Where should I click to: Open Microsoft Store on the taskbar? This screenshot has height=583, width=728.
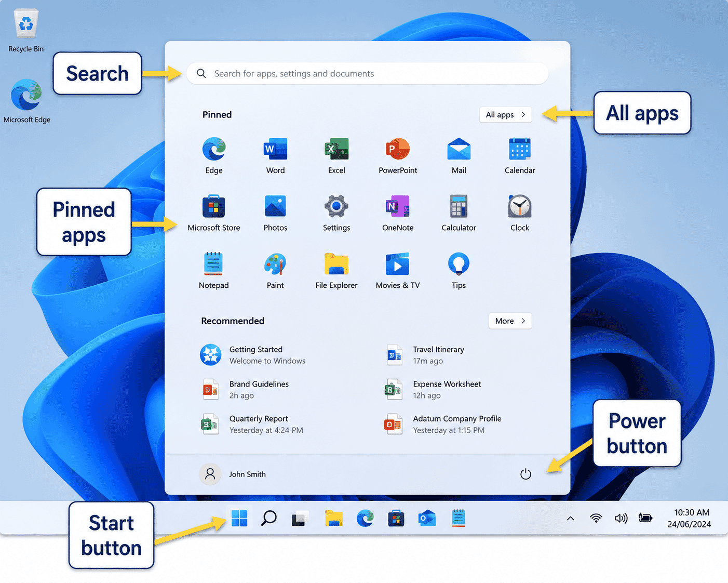click(x=396, y=518)
